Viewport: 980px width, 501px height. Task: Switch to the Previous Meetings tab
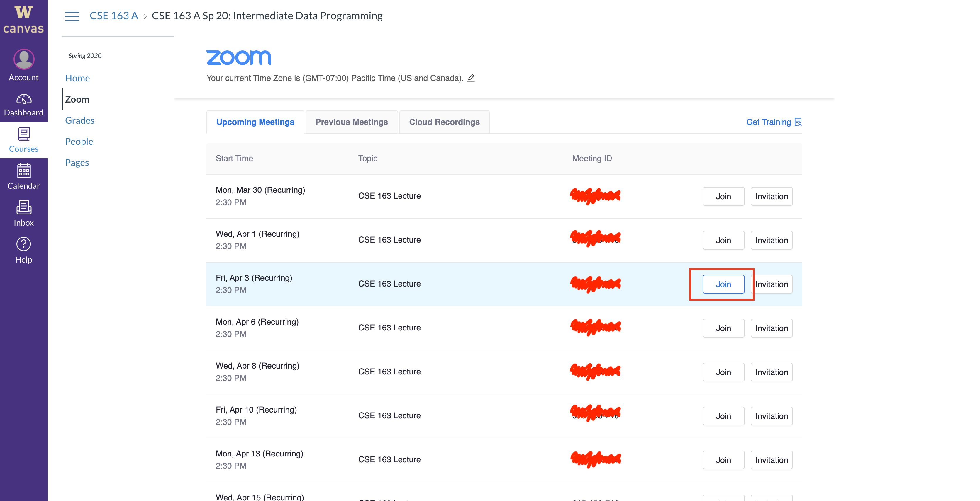(x=350, y=121)
